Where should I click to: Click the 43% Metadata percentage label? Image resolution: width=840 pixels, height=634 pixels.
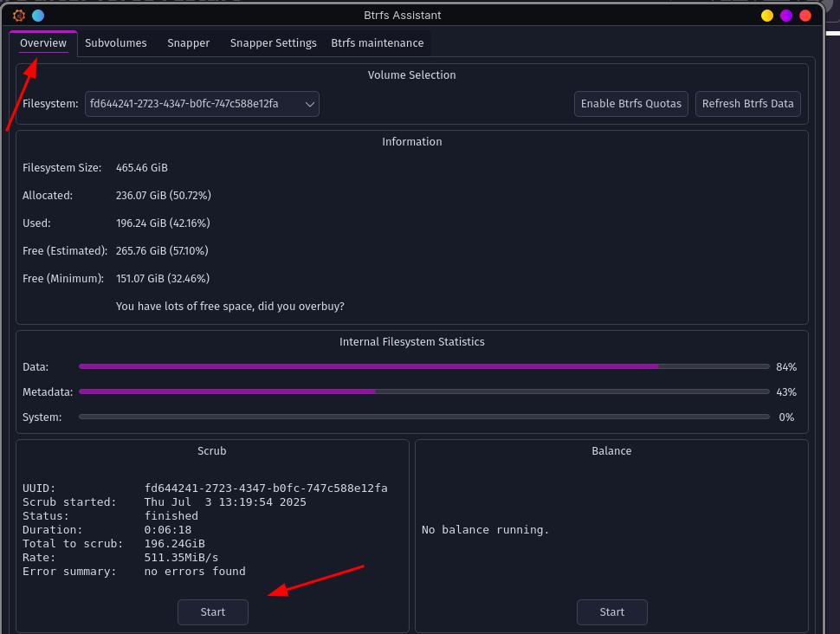tap(786, 392)
